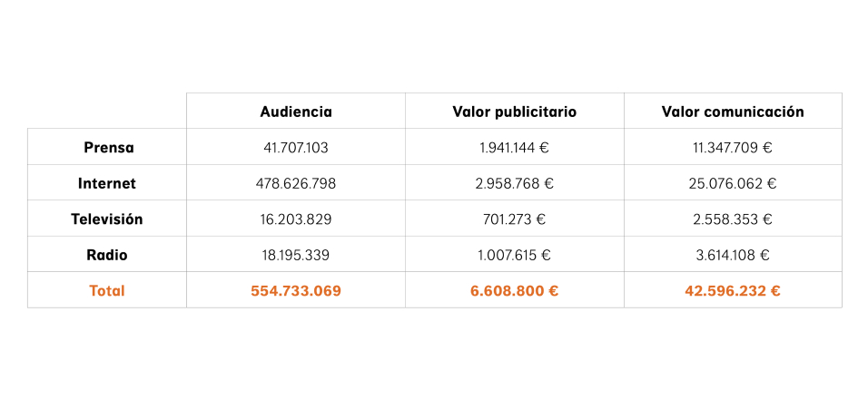Select Radio audience value 18.195.339

296,255
